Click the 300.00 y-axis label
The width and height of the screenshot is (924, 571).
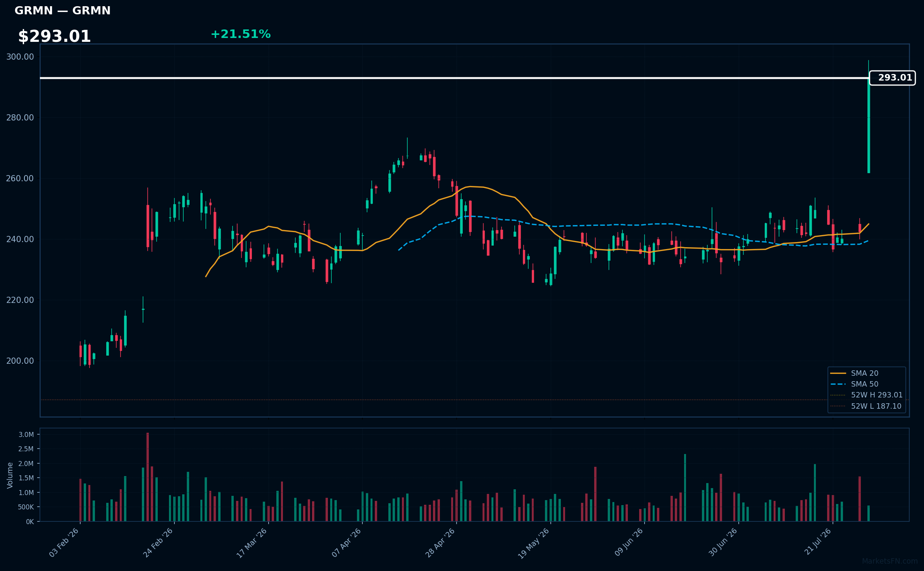point(20,57)
